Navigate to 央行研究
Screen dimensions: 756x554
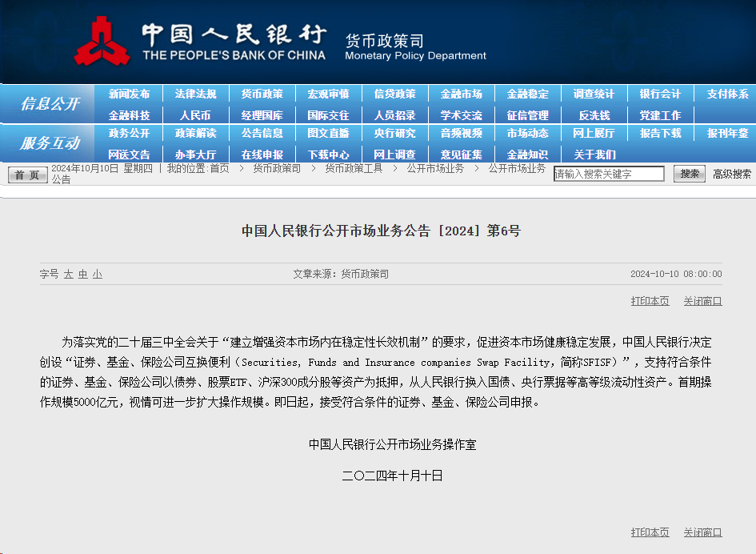(x=395, y=133)
